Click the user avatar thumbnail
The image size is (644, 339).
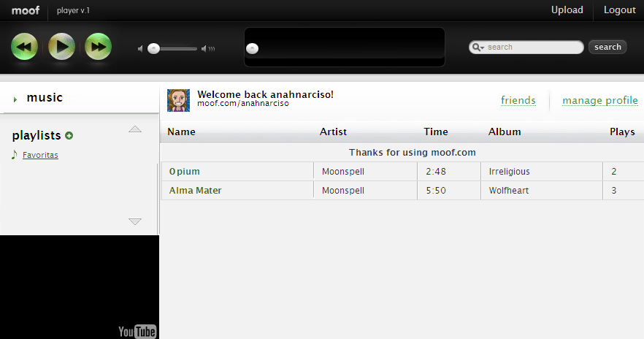[x=178, y=100]
